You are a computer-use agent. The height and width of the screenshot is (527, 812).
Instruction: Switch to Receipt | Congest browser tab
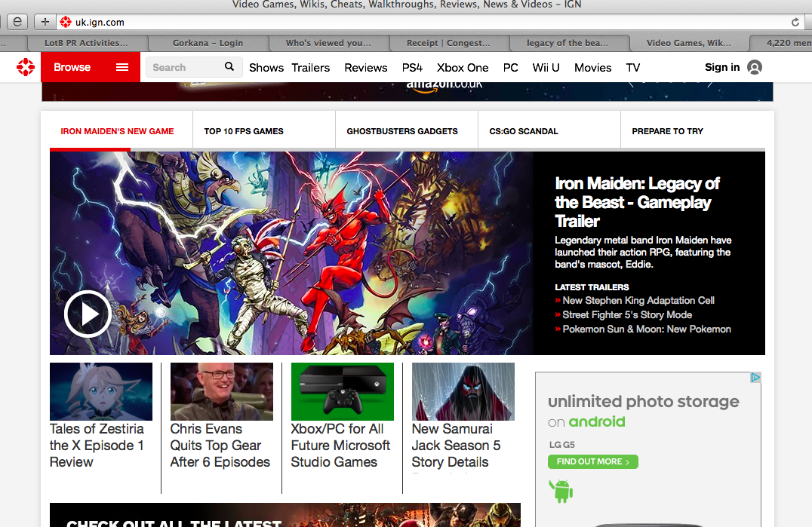coord(448,43)
